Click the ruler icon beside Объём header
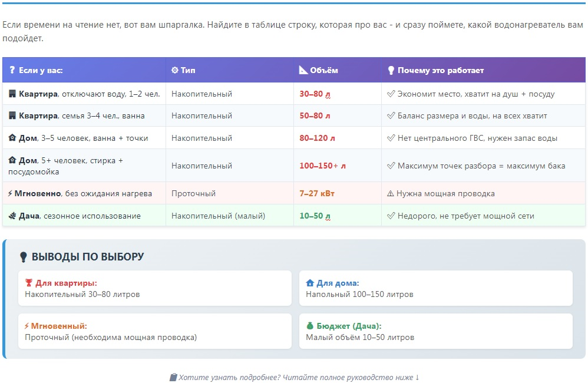Viewport: 588px width, 383px height. [x=303, y=70]
